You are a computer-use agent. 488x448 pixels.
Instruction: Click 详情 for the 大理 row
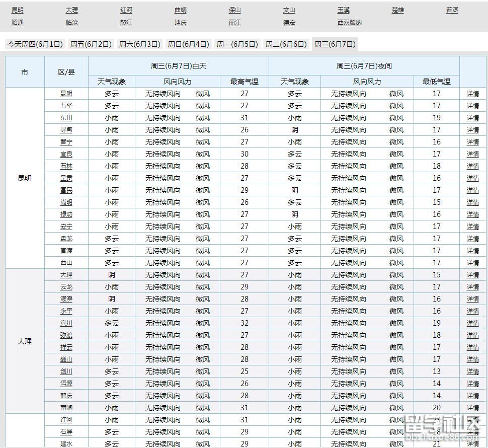pyautogui.click(x=473, y=275)
